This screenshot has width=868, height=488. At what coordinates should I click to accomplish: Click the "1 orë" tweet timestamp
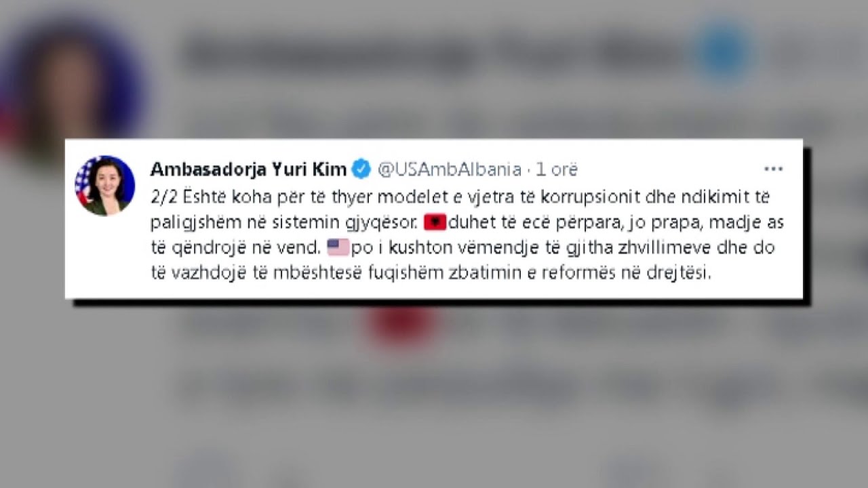[x=557, y=169]
